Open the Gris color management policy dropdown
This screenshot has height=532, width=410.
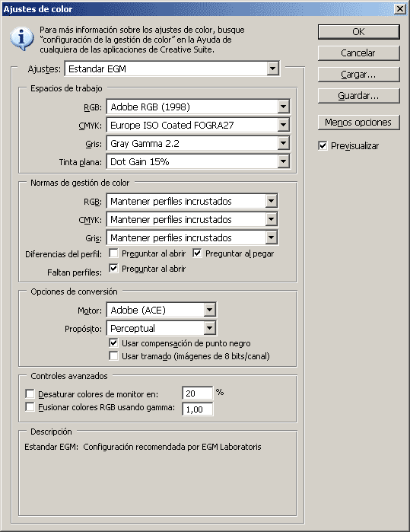pos(192,237)
